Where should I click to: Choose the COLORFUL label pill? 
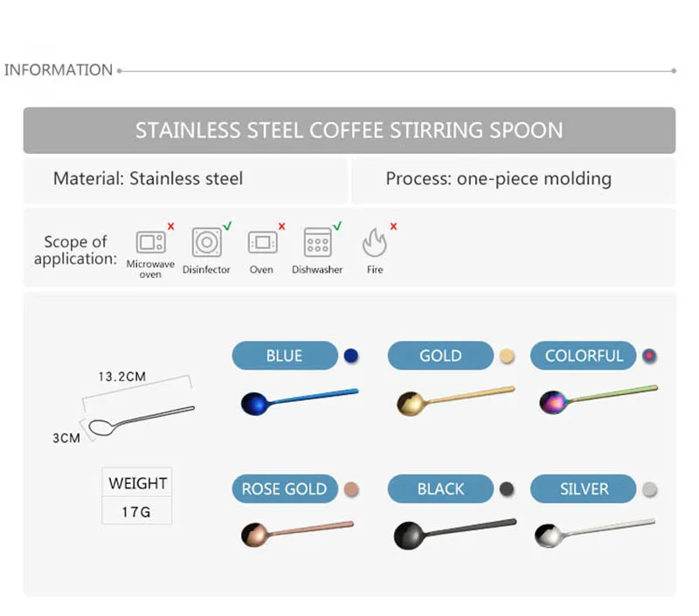(x=583, y=356)
